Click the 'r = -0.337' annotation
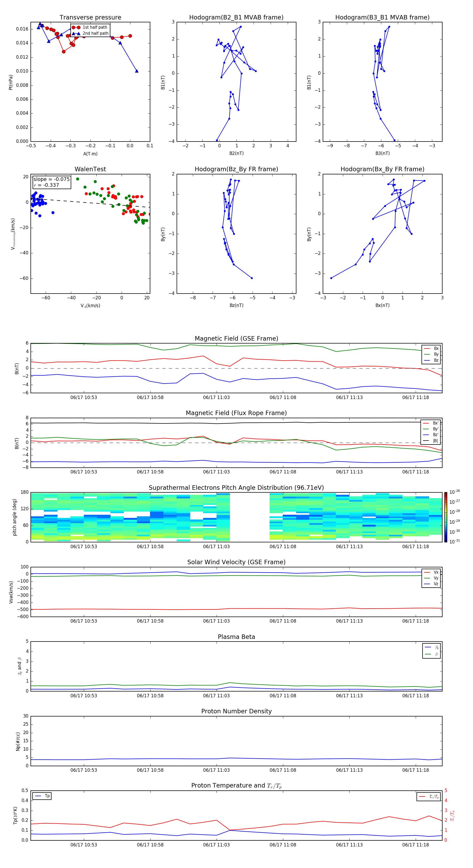 click(47, 185)
